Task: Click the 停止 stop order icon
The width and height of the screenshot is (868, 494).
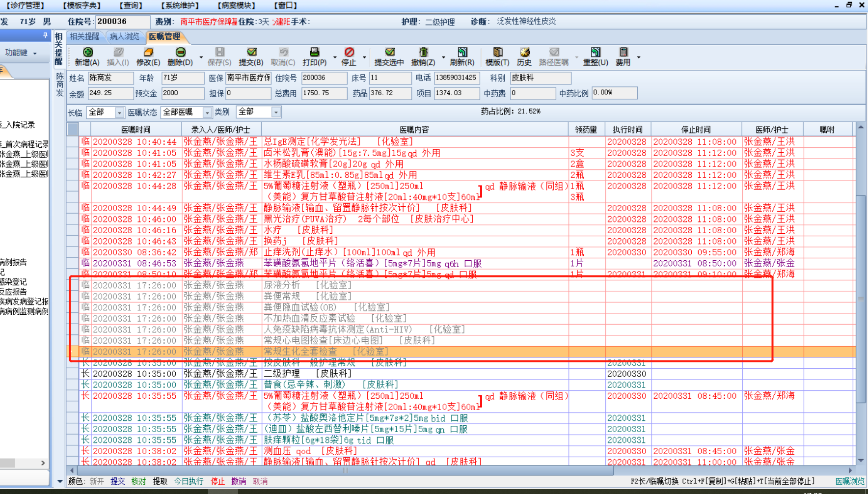Action: [349, 52]
